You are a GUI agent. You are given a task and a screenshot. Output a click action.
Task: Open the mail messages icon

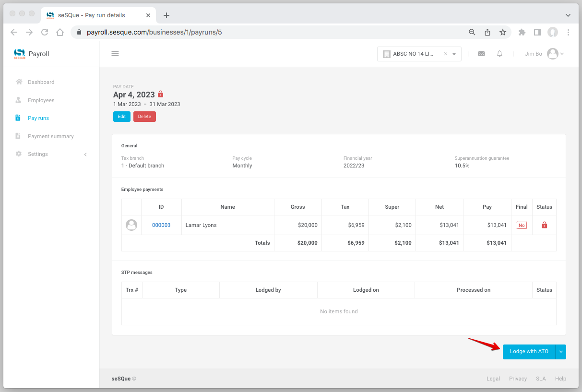pyautogui.click(x=481, y=54)
